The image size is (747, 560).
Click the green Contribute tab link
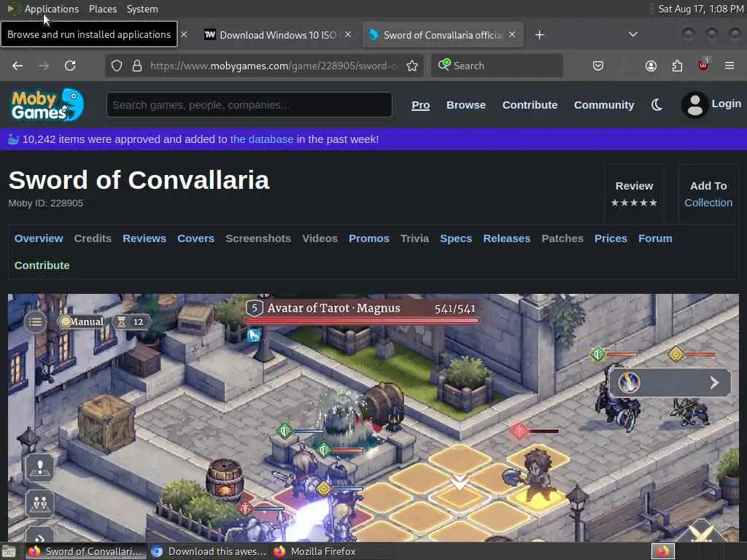coord(42,265)
